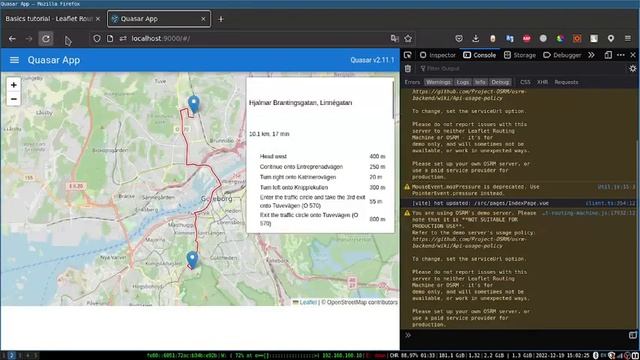
Task: Go back in browser history
Action: pos(12,39)
